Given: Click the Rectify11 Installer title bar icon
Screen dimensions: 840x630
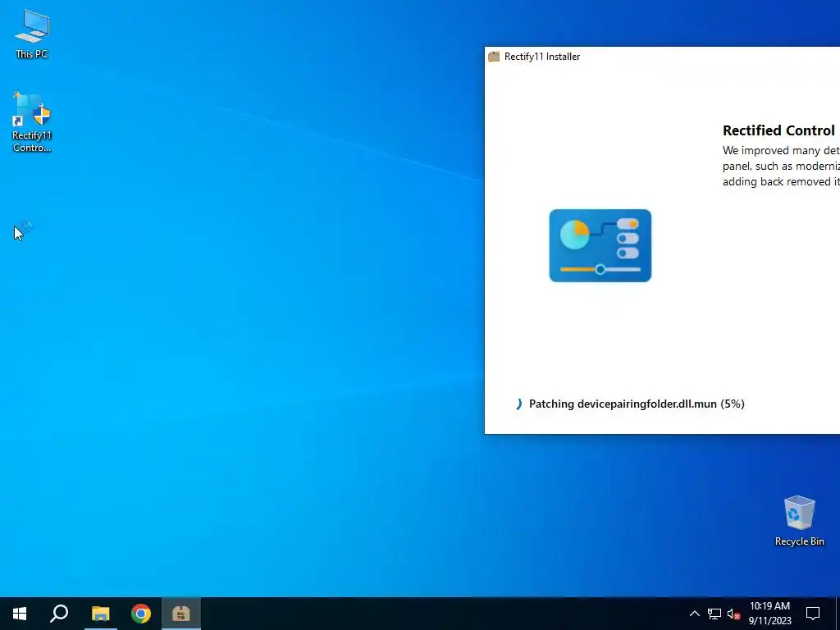Looking at the screenshot, I should click(x=494, y=57).
